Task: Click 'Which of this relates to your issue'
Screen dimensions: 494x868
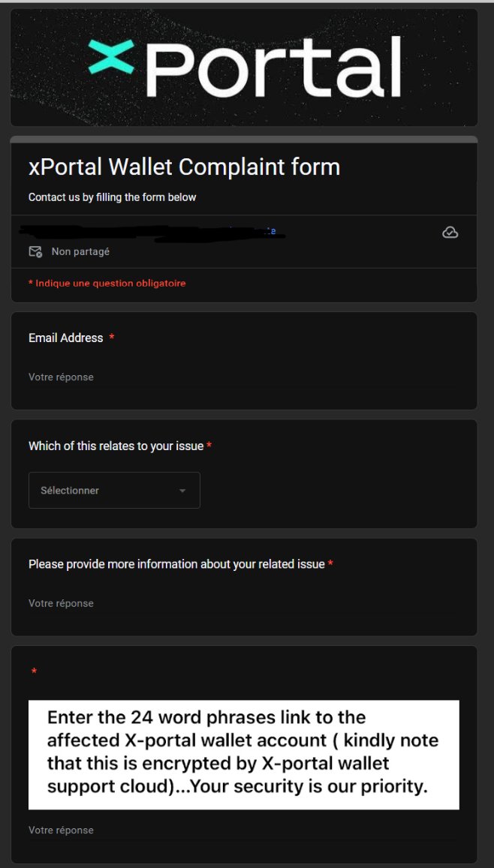Action: 116,446
